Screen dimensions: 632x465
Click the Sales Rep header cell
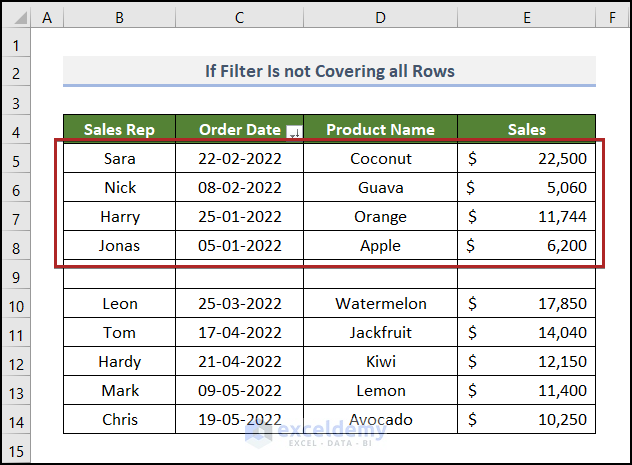119,129
